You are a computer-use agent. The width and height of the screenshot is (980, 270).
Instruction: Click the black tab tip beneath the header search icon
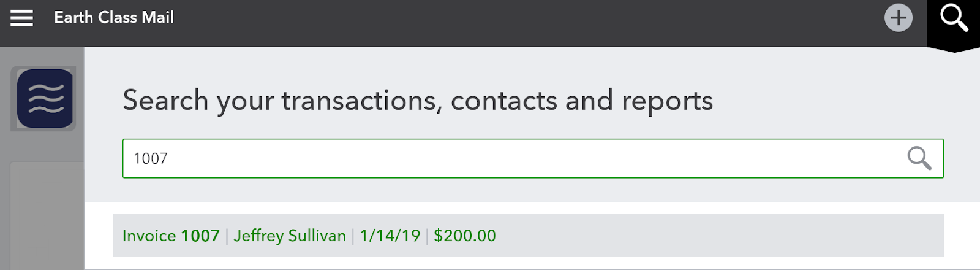pos(953,49)
